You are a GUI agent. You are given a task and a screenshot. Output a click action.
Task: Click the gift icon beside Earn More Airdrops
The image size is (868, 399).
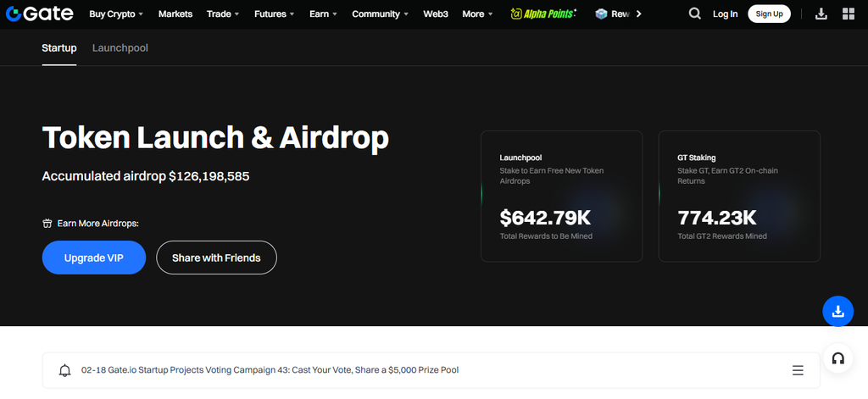coord(47,224)
